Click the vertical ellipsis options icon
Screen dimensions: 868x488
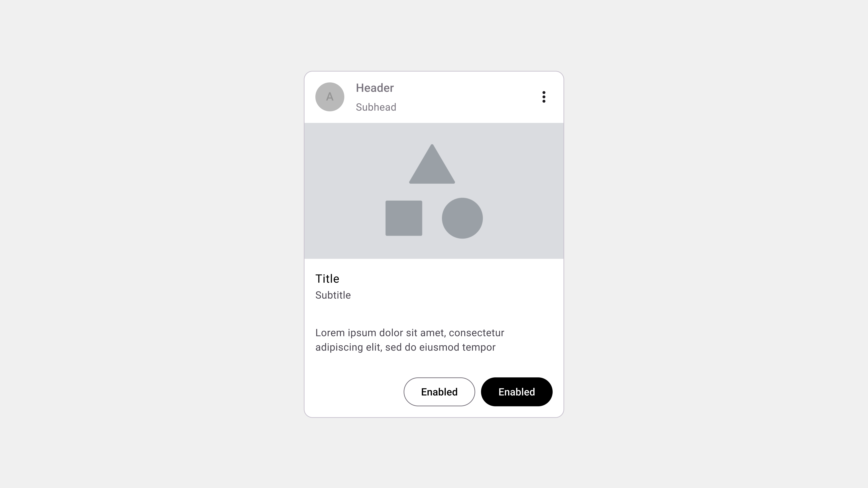[x=543, y=97]
